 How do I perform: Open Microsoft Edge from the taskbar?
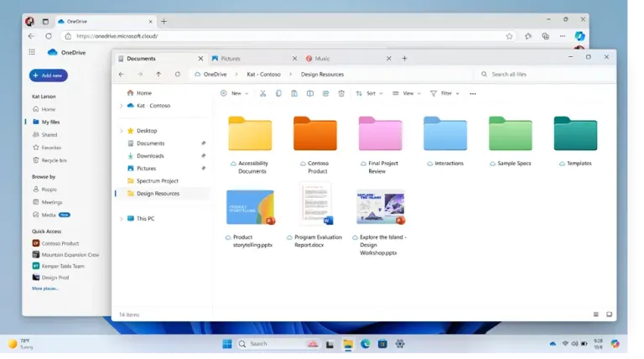click(x=365, y=344)
